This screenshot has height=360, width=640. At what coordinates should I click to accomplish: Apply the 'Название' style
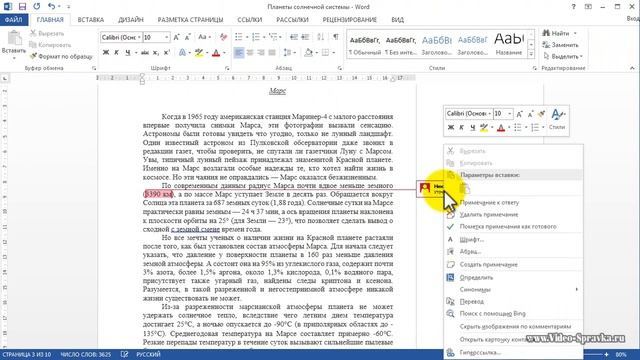click(x=509, y=45)
